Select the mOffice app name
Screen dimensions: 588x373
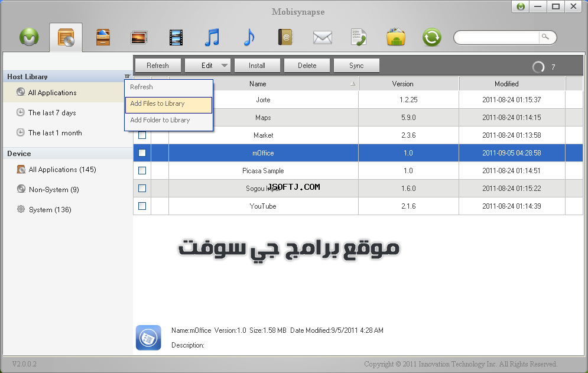click(x=263, y=153)
